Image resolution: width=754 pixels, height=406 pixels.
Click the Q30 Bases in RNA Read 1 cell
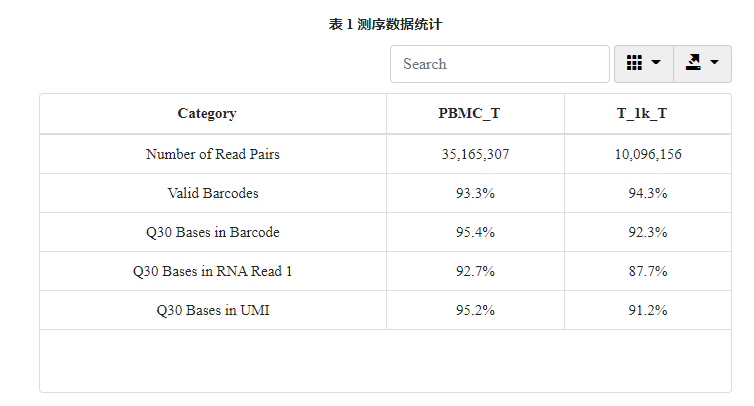(x=213, y=271)
